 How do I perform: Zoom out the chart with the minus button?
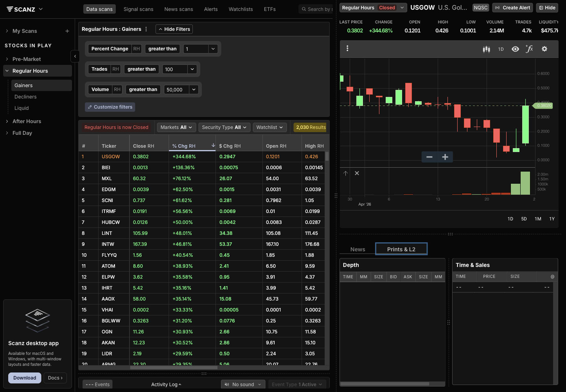click(x=429, y=157)
